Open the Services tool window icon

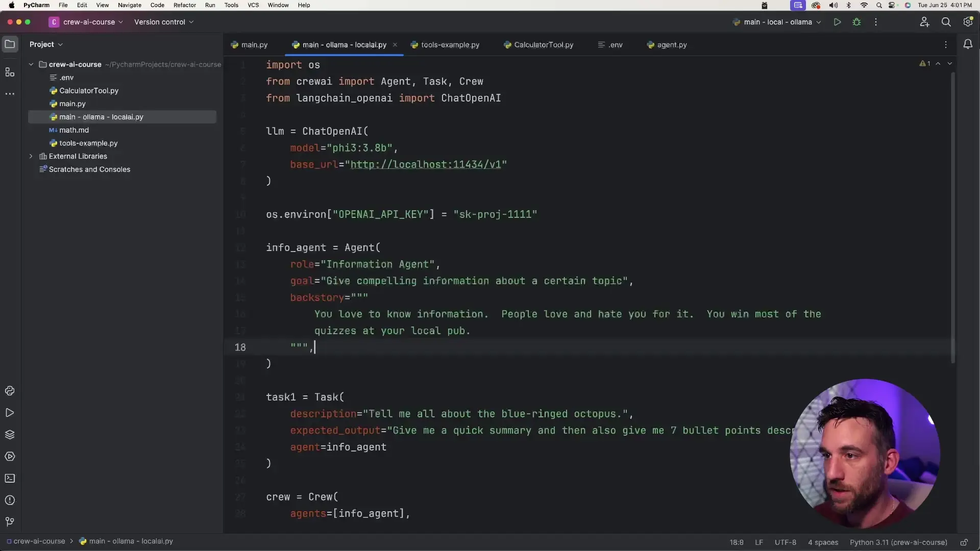coord(10,457)
